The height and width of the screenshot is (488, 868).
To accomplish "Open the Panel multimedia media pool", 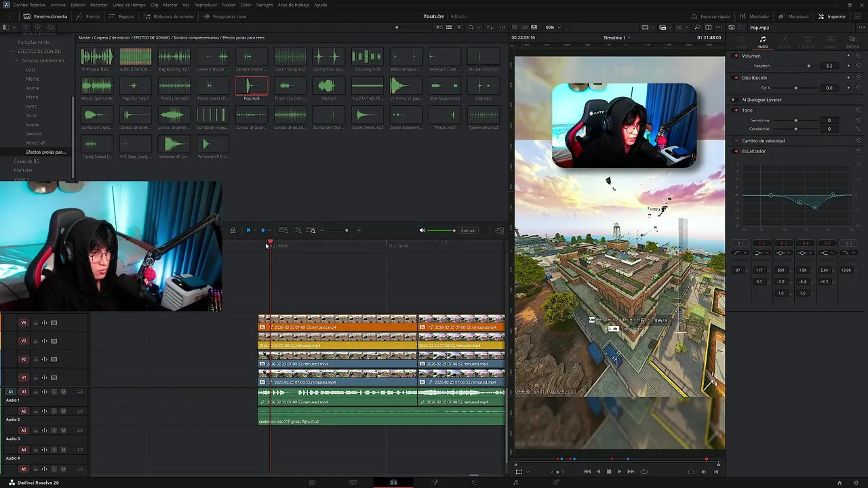I will pyautogui.click(x=45, y=16).
